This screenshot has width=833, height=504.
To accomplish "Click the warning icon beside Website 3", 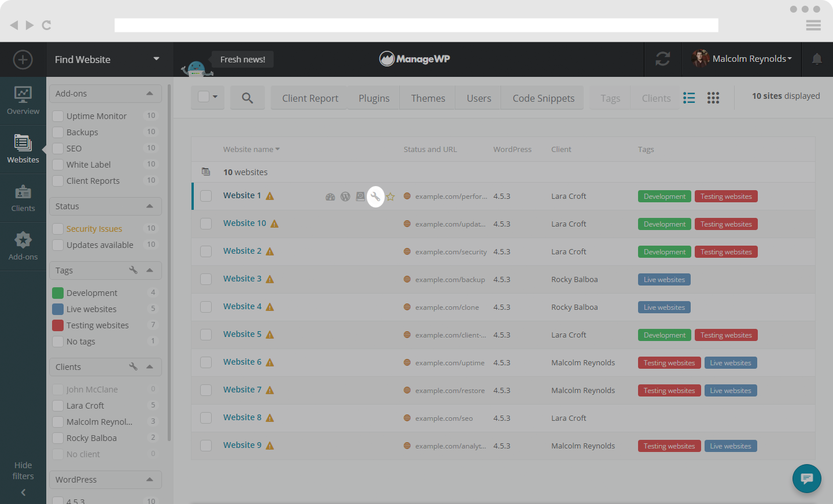I will 270,279.
